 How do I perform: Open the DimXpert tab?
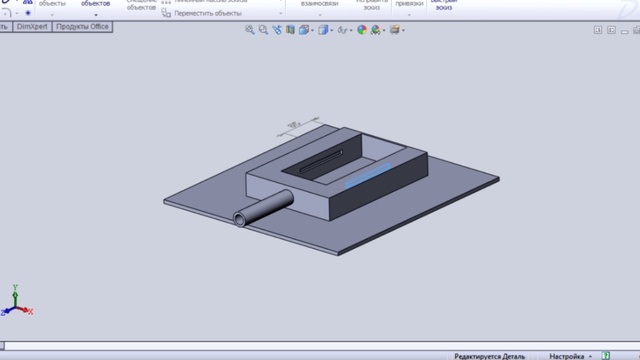32,27
